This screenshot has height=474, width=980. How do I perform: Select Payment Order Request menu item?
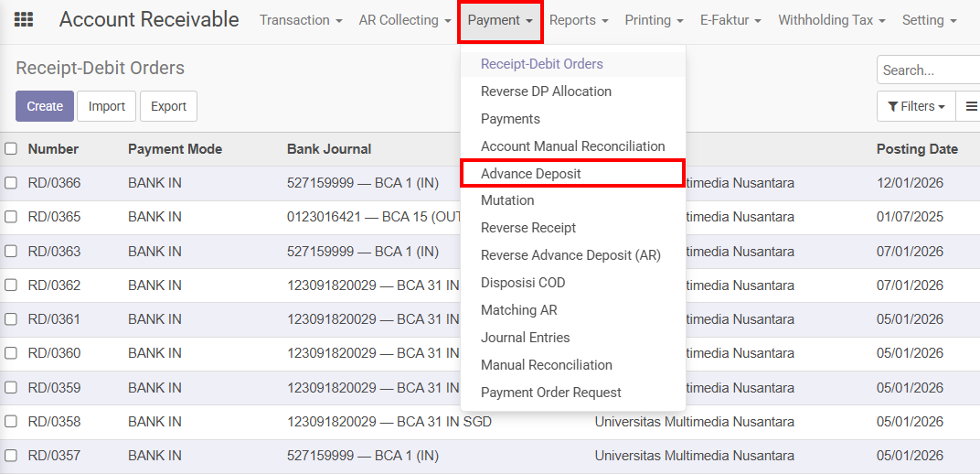click(x=550, y=393)
